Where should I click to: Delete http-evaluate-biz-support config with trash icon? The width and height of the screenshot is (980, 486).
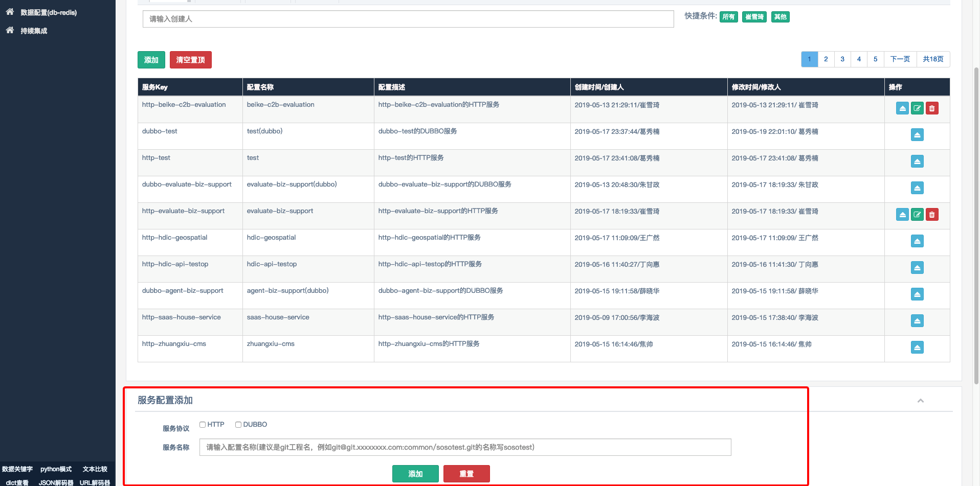[x=932, y=215]
